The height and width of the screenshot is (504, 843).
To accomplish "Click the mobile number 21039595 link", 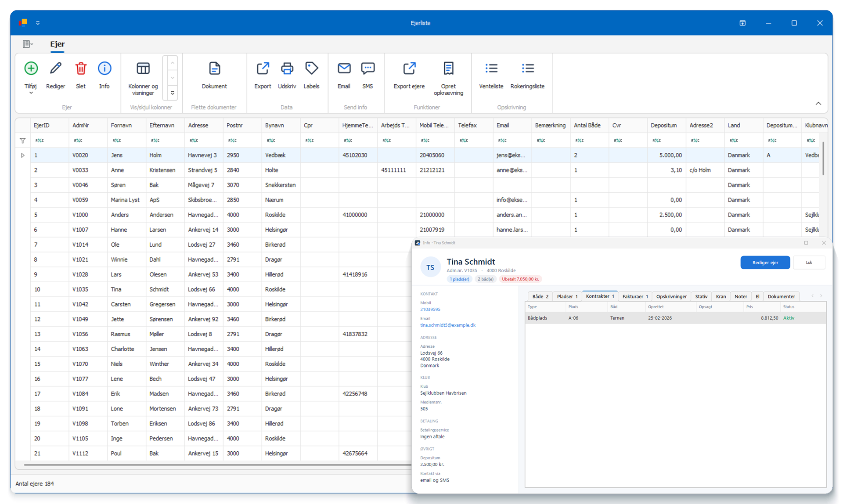I will [x=430, y=310].
